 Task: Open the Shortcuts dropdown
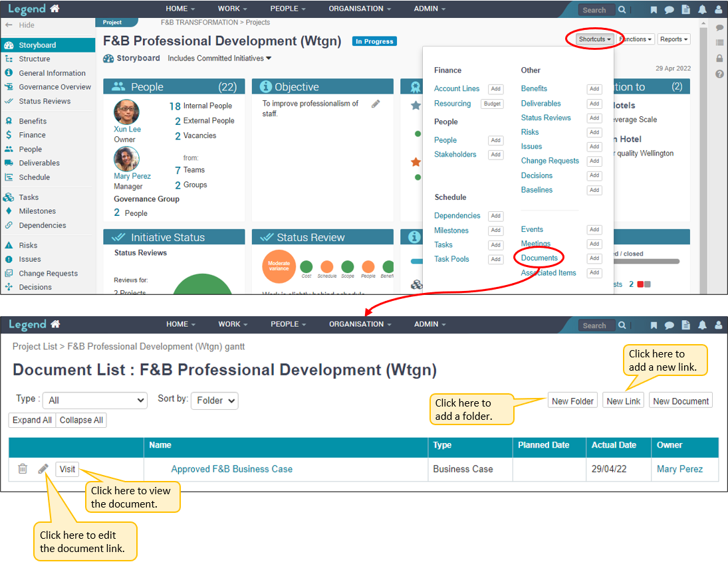click(595, 39)
